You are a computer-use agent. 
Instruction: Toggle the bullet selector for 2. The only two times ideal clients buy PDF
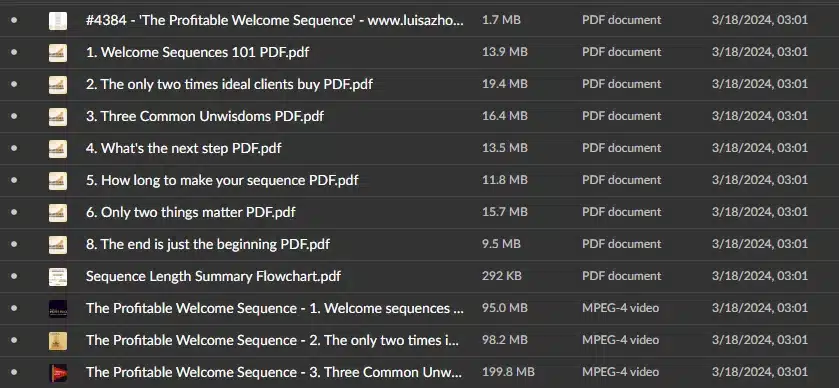tap(14, 84)
